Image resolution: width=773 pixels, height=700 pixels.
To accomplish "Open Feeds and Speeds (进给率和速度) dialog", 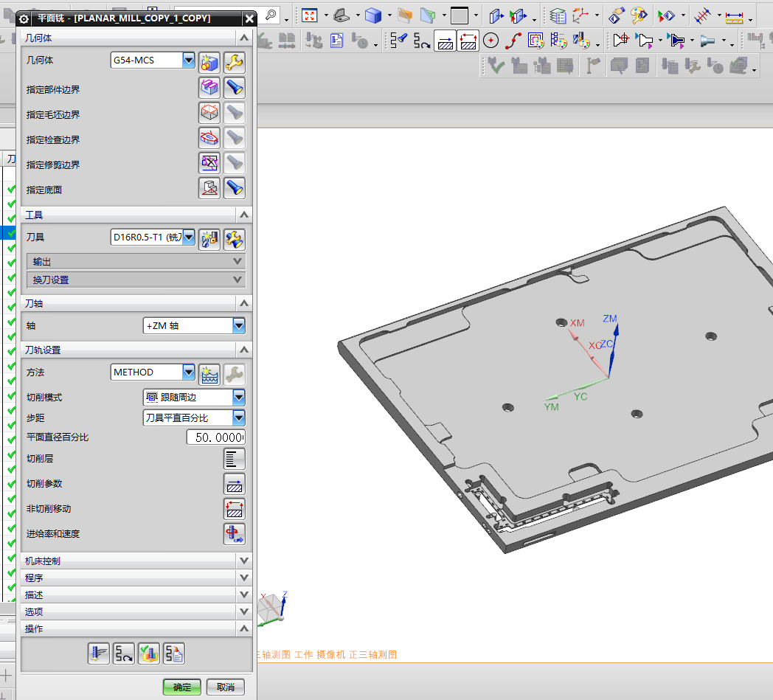I will pyautogui.click(x=235, y=534).
